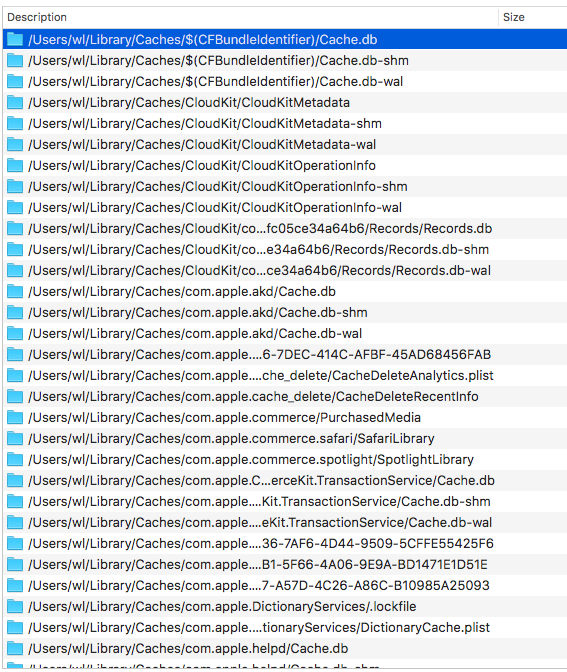Click folder icon beside PurchasedMedia
This screenshot has height=672, width=567.
pyautogui.click(x=15, y=417)
